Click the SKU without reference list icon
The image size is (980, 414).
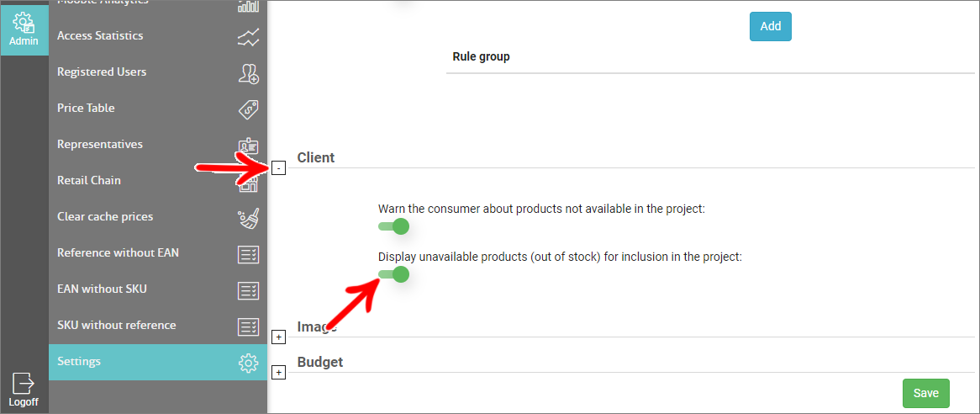(248, 326)
